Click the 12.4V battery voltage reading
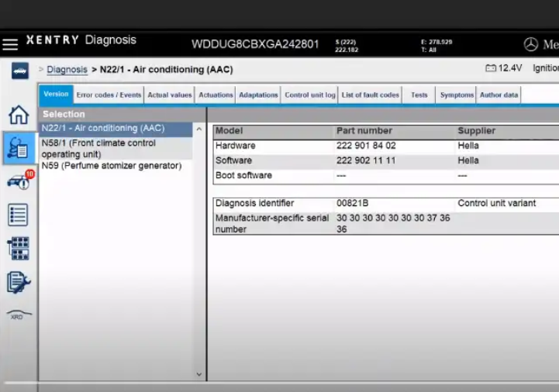This screenshot has height=392, width=559. [x=510, y=68]
